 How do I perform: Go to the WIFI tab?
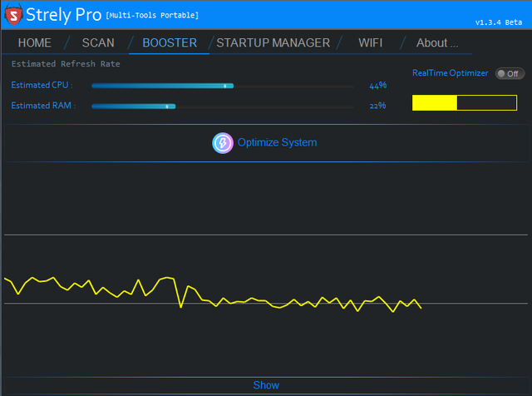(370, 42)
